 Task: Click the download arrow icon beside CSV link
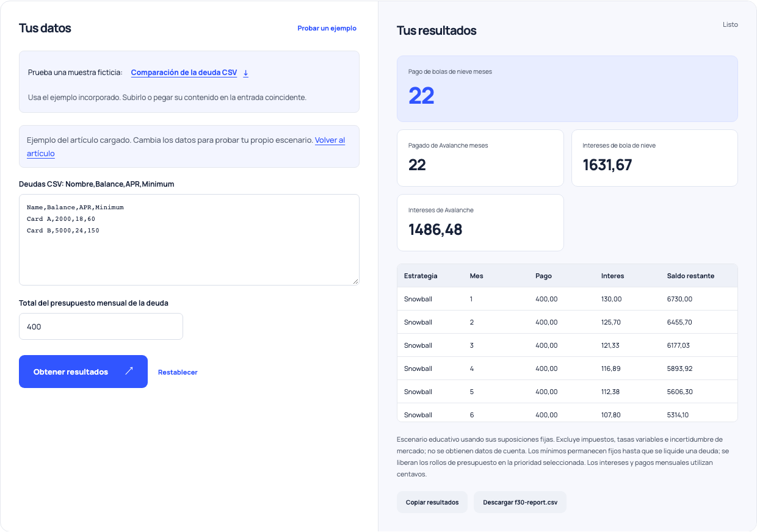click(x=246, y=73)
